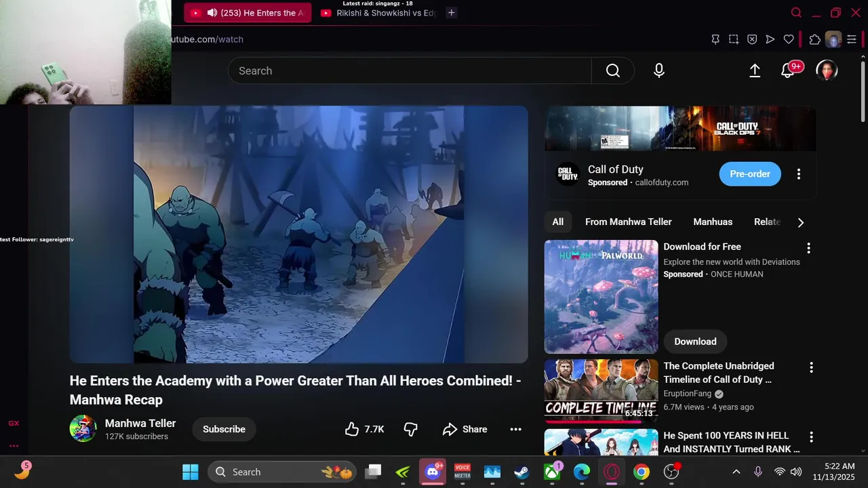
Task: Open the Palworld Once Human ad thumbnail
Action: tap(601, 297)
